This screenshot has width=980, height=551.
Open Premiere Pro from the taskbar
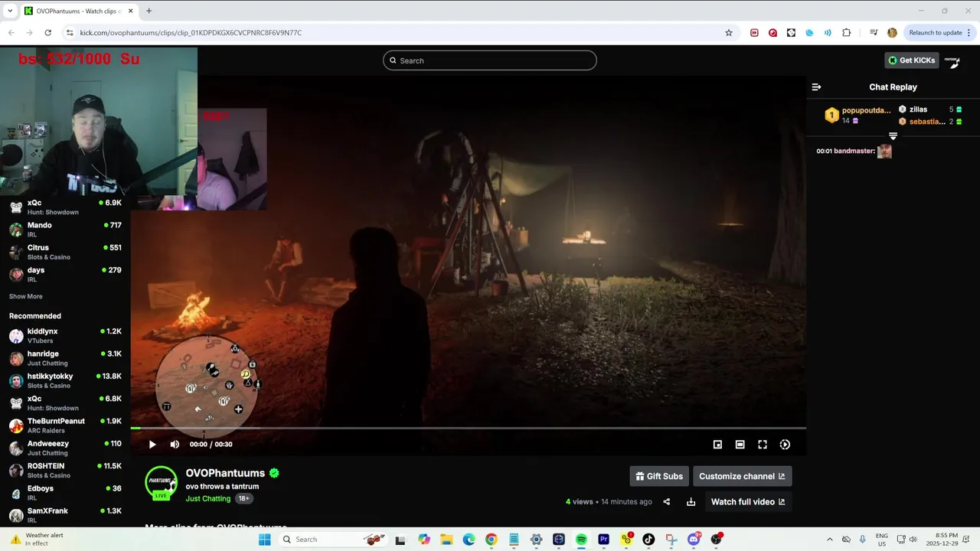[x=603, y=540]
